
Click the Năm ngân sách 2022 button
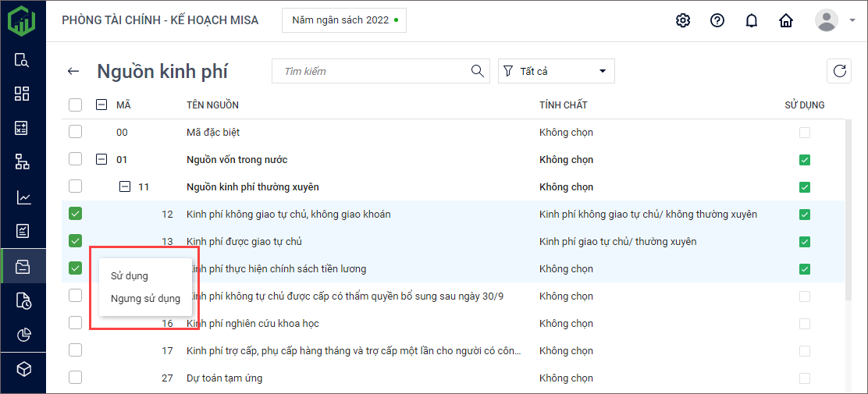point(343,20)
